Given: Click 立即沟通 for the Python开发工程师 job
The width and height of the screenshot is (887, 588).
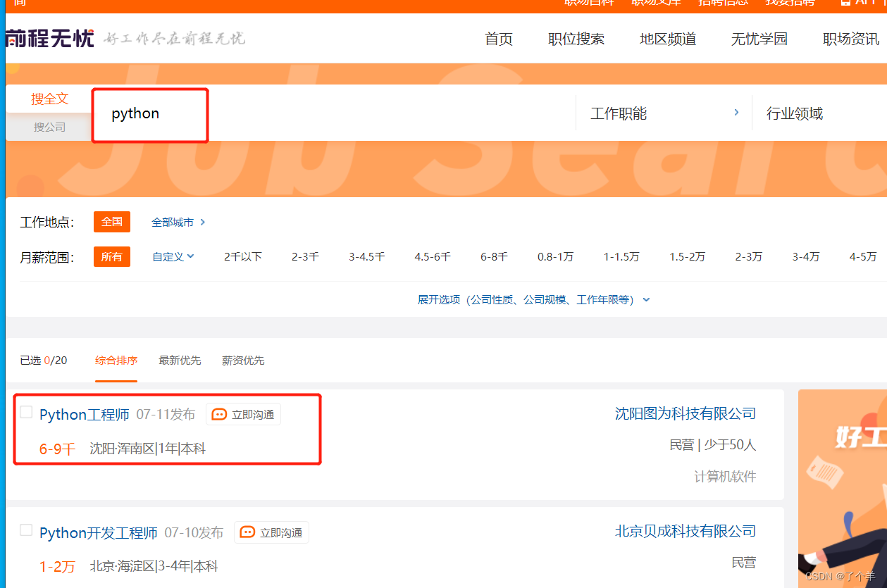Looking at the screenshot, I should (x=271, y=533).
